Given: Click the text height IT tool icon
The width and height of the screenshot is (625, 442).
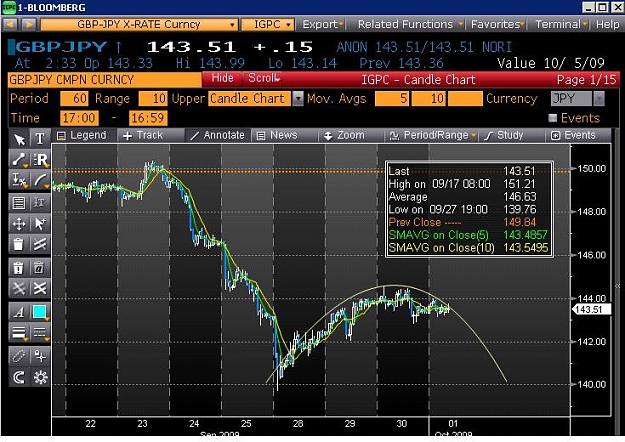Looking at the screenshot, I should pyautogui.click(x=40, y=203).
